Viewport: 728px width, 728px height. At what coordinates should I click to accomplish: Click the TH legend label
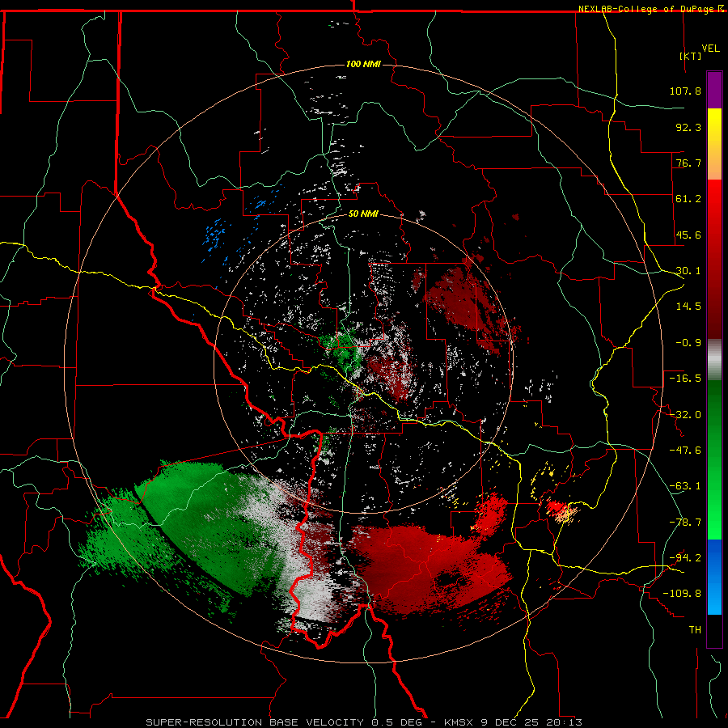(695, 629)
